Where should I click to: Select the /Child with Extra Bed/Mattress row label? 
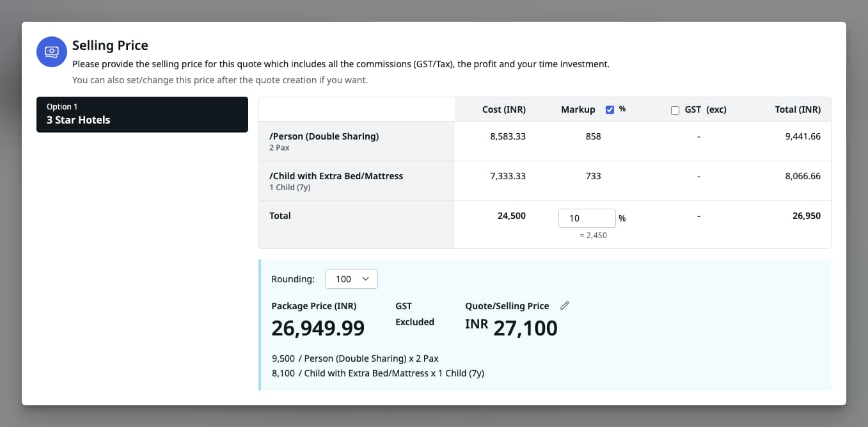(x=336, y=176)
